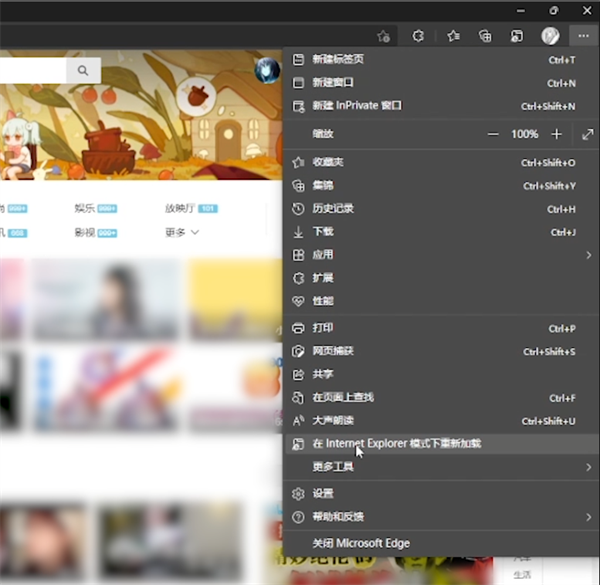Open the yellow video thumbnail
This screenshot has width=600, height=585.
tap(236, 299)
